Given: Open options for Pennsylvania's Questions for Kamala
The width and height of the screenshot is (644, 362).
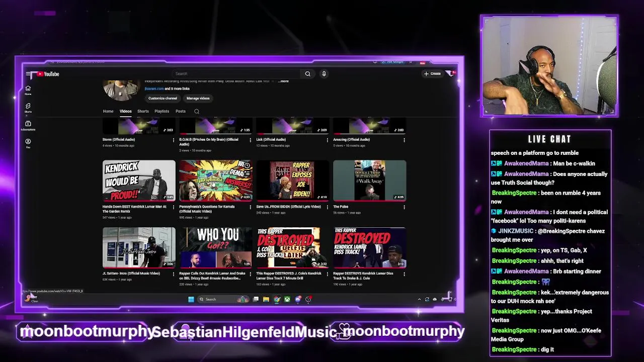Looking at the screenshot, I should pyautogui.click(x=251, y=207).
